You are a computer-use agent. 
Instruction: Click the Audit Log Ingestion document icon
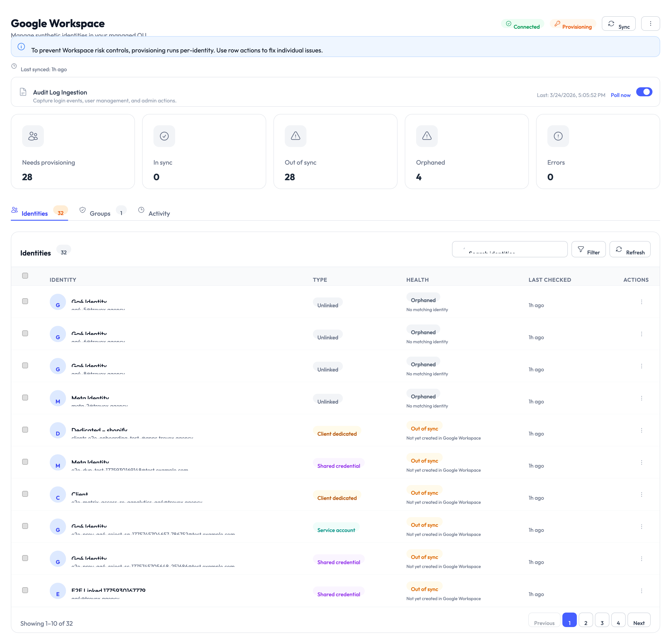[23, 92]
